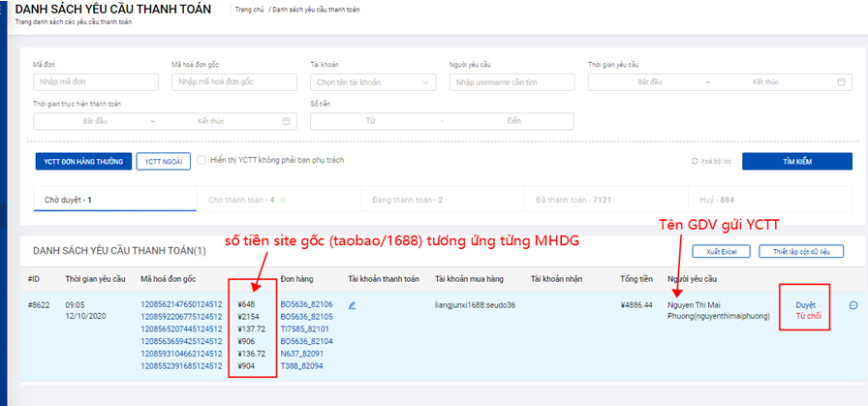The image size is (868, 406).
Task: Click YCTT ĐƠN HÀNG THƯỜNG button
Action: 82,162
